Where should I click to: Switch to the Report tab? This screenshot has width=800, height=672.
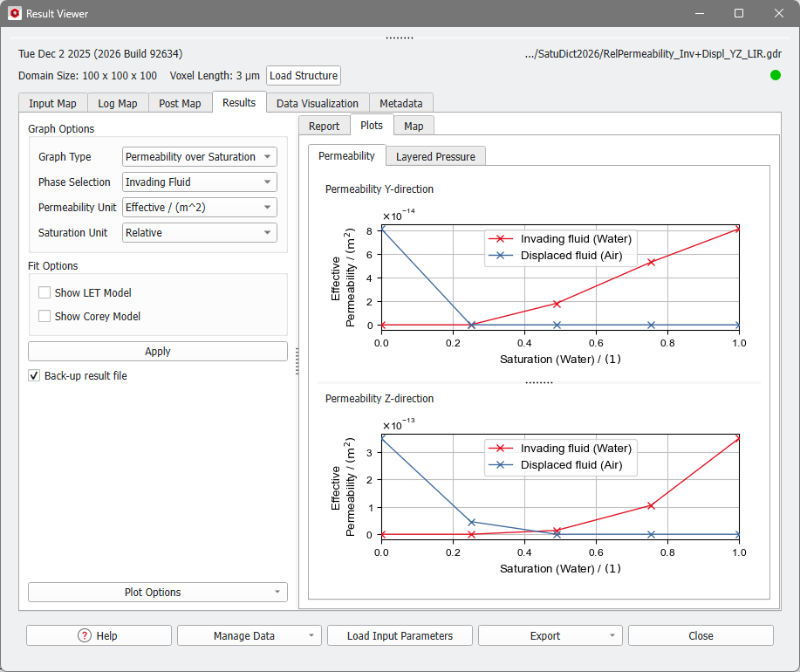(x=324, y=125)
